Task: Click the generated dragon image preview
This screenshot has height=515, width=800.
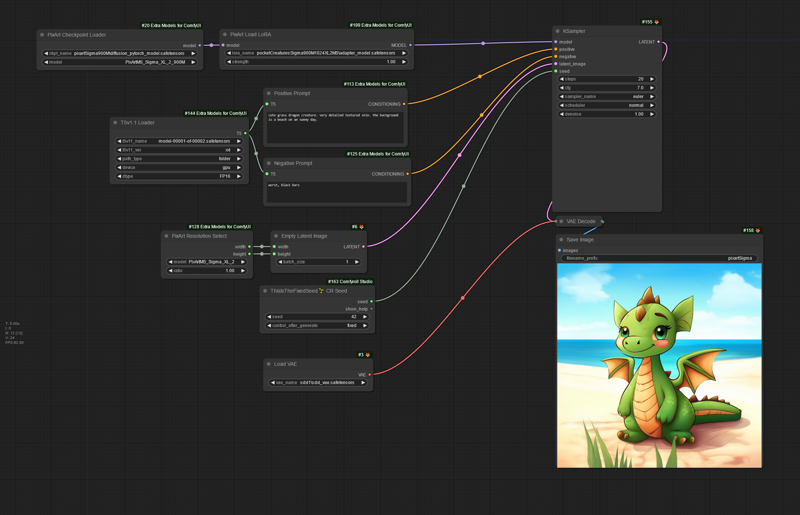Action: coord(659,365)
